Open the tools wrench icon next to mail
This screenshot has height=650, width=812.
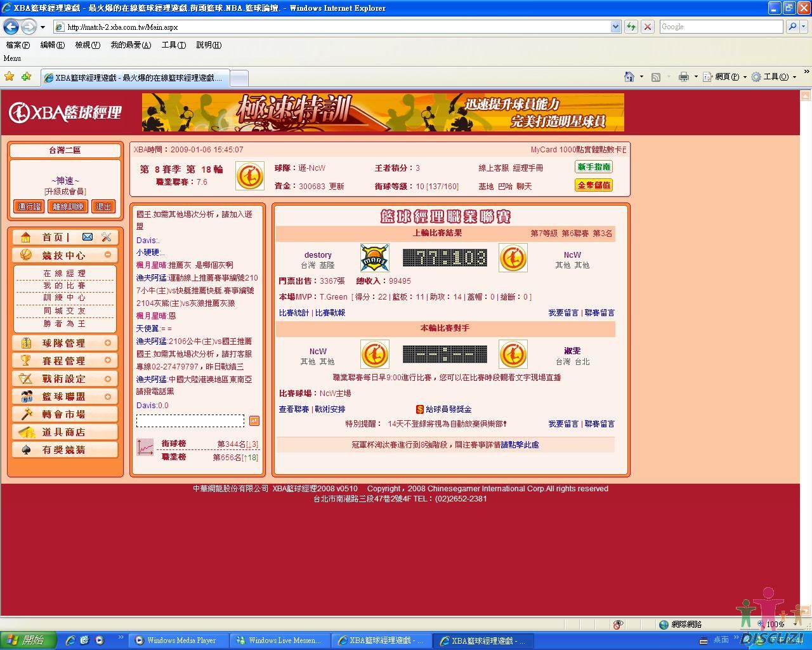106,237
